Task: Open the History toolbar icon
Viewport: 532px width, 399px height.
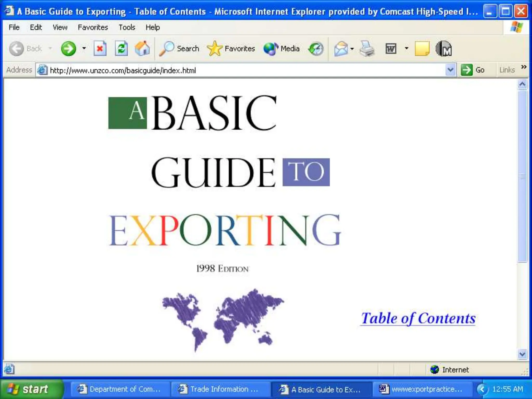Action: tap(316, 49)
